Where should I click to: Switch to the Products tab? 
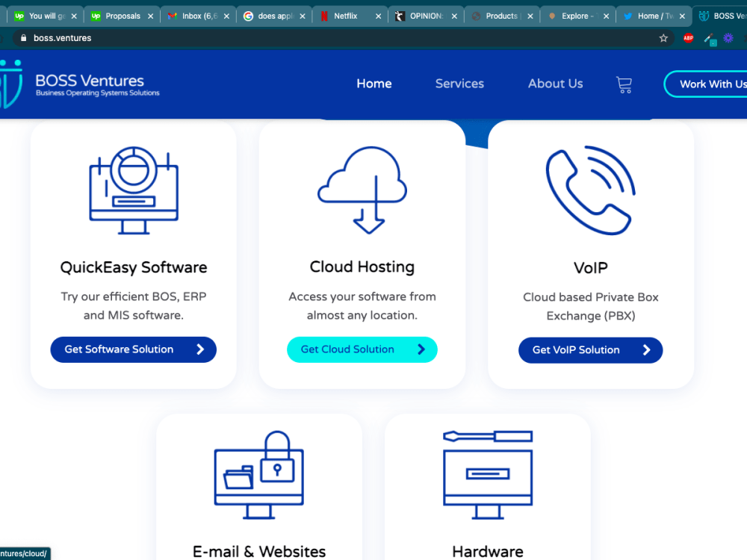click(501, 16)
